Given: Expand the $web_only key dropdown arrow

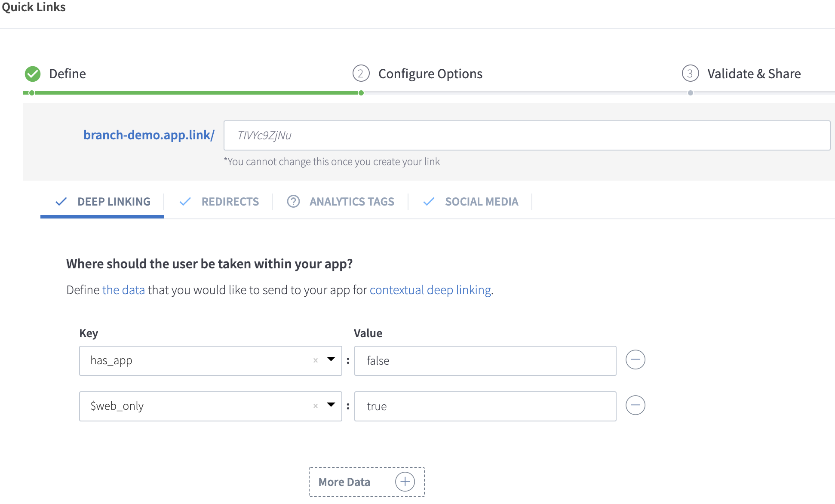Looking at the screenshot, I should click(x=331, y=405).
